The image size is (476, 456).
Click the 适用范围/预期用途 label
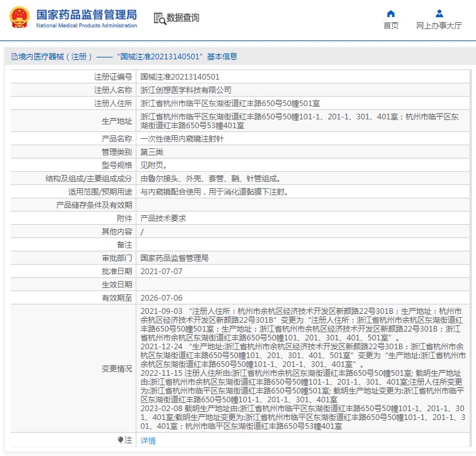click(x=100, y=192)
